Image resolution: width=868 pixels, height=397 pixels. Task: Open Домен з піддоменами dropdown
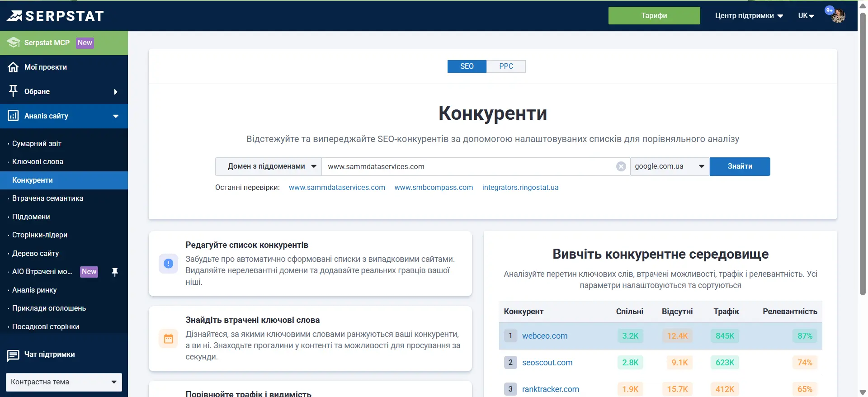click(269, 166)
